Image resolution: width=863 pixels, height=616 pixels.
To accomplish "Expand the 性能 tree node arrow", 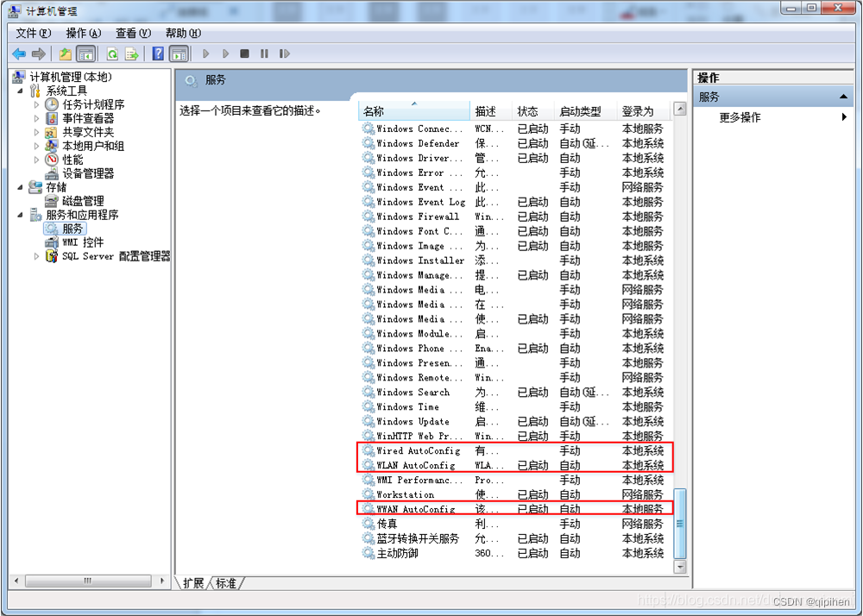I will (37, 160).
